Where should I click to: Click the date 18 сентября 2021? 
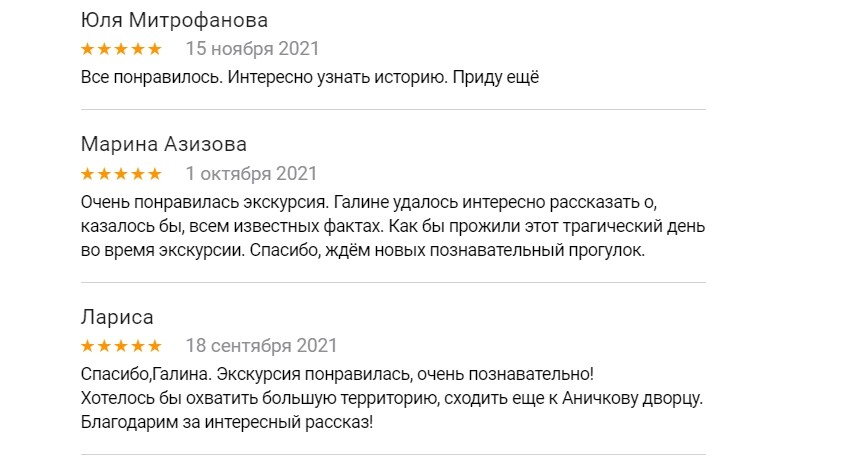(261, 346)
